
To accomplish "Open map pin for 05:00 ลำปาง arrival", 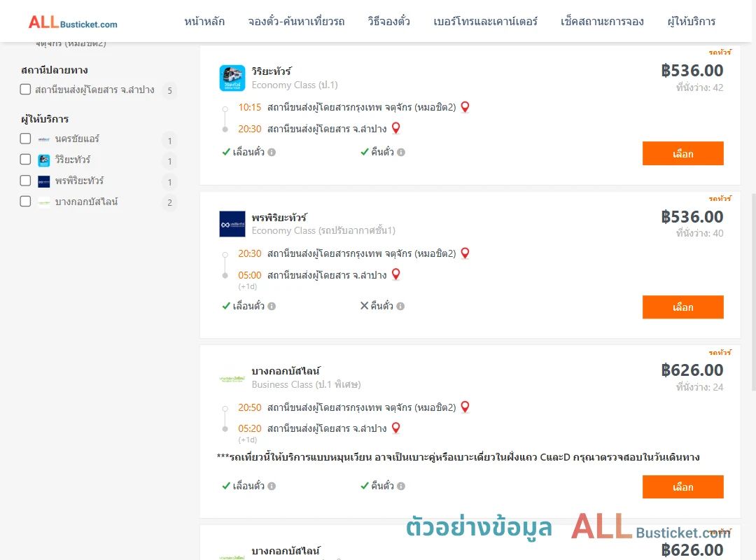I will click(395, 274).
